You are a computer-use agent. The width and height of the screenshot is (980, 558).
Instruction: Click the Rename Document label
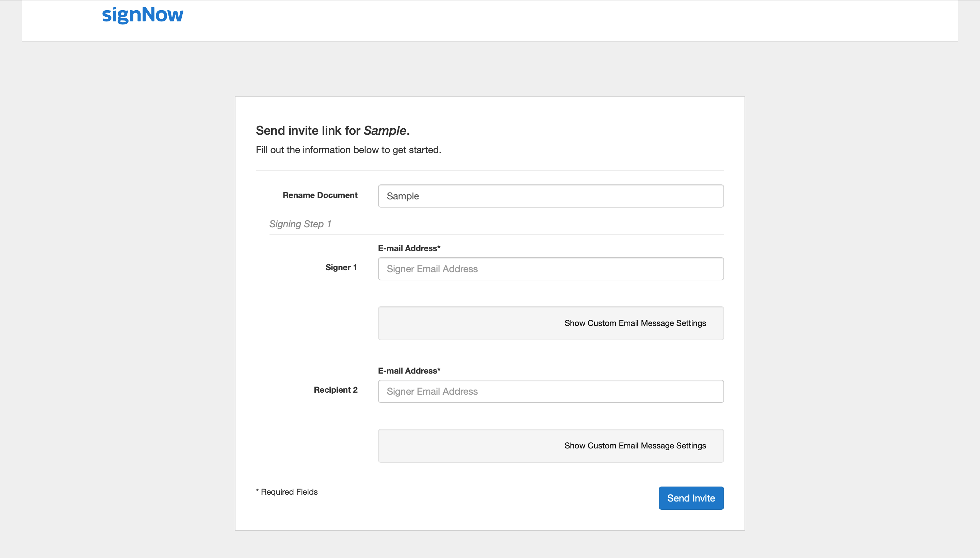tap(320, 195)
